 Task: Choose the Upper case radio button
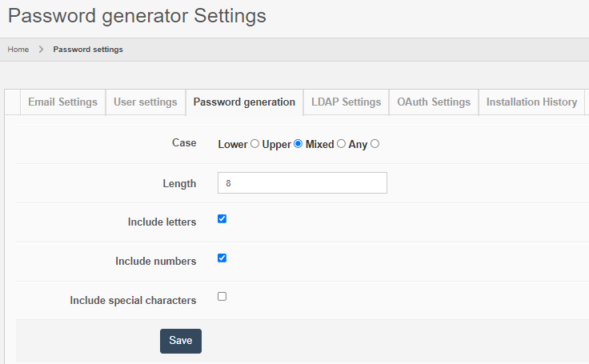point(298,144)
